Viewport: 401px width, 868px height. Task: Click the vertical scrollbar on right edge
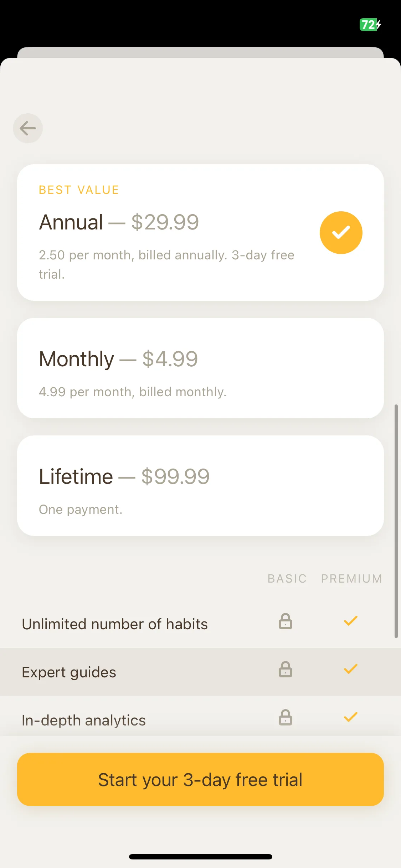(396, 521)
